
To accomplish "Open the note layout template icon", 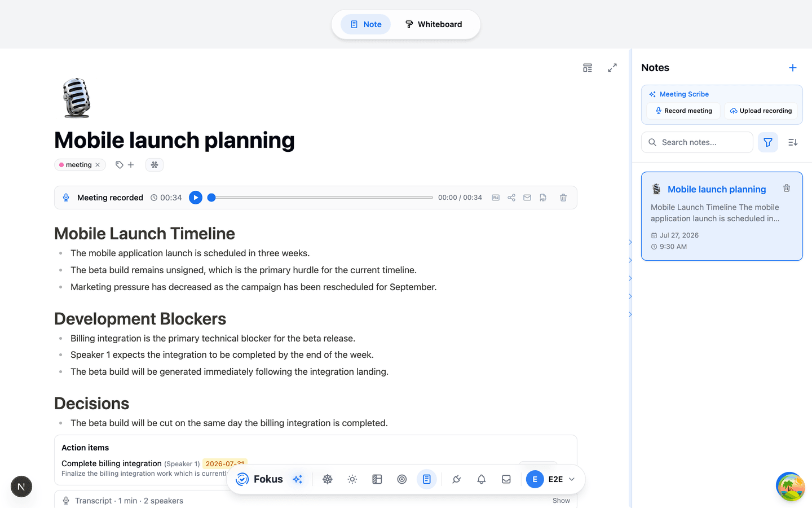I will click(588, 68).
